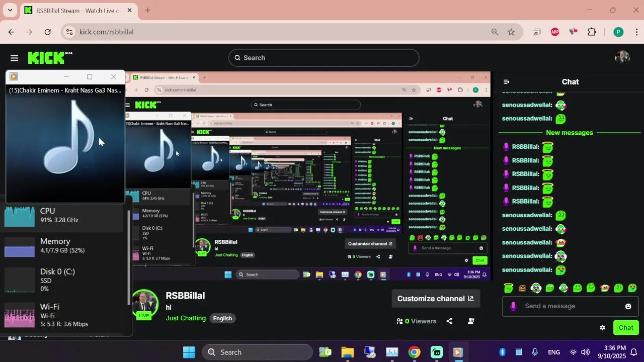
Task: Open the green Kick-style app in taskbar
Action: click(x=436, y=352)
